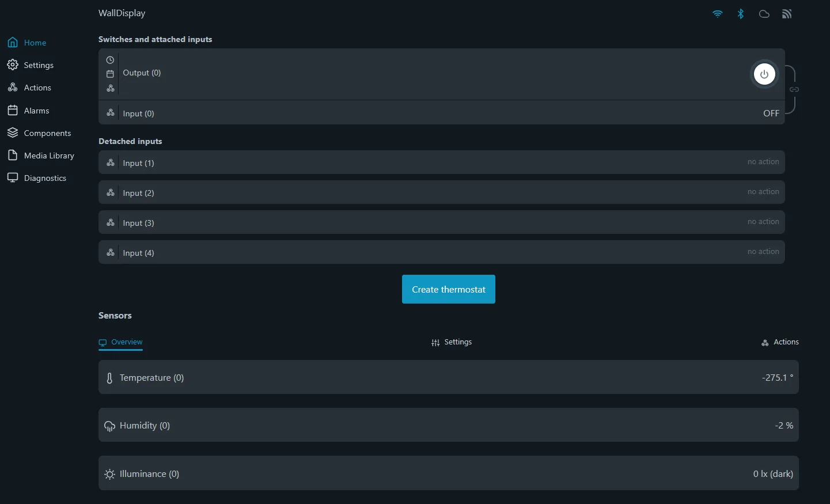Open the Illuminance (0) sensor row
830x504 pixels.
tap(449, 473)
